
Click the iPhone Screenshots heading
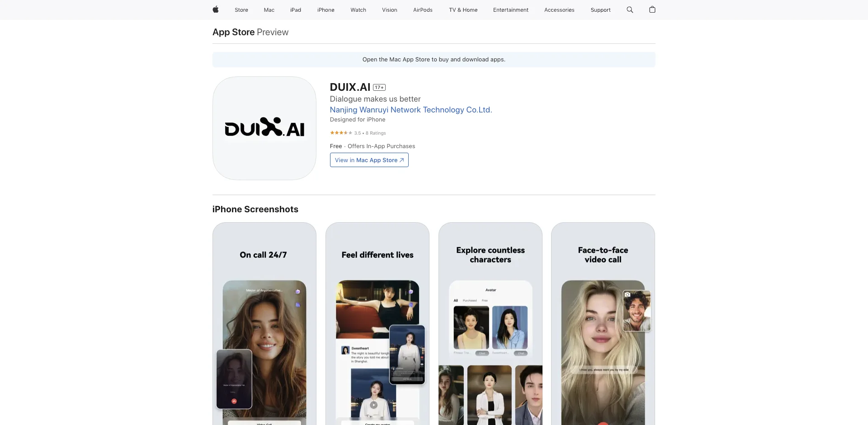pyautogui.click(x=255, y=209)
